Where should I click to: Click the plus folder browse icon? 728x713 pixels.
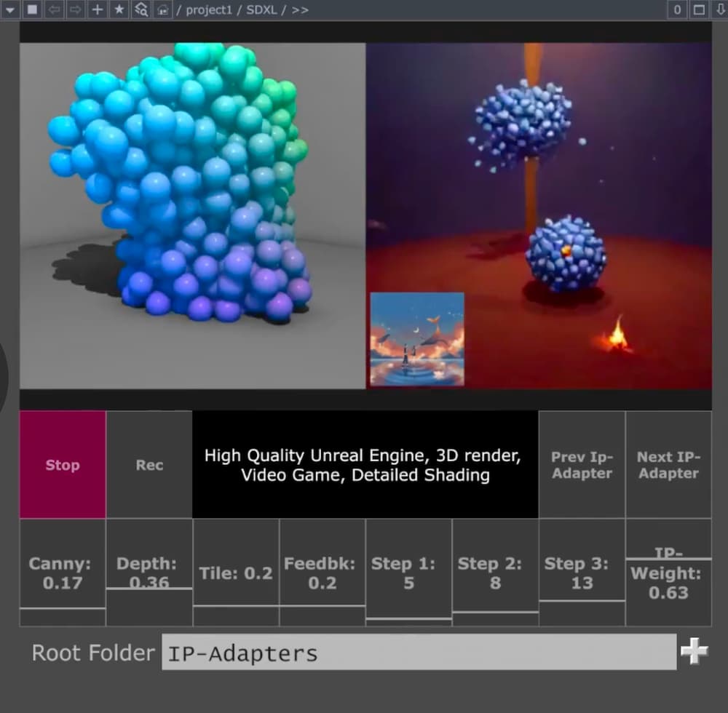[694, 651]
